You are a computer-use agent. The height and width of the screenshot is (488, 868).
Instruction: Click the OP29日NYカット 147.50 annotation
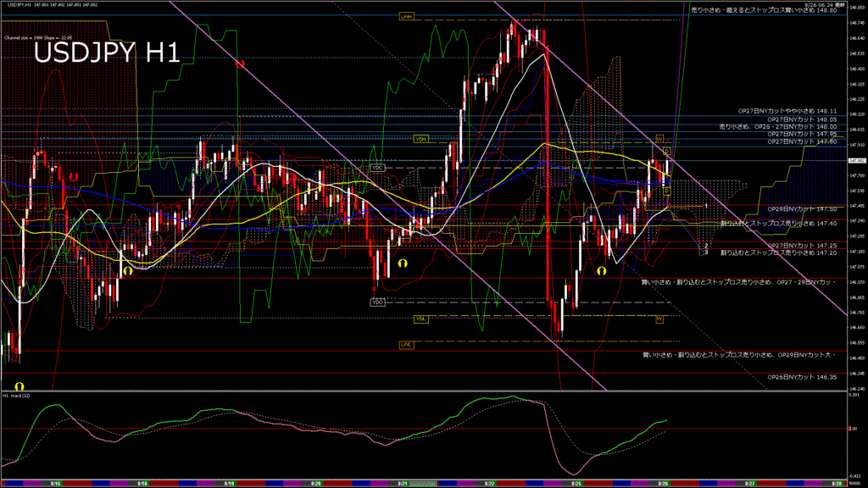(802, 208)
